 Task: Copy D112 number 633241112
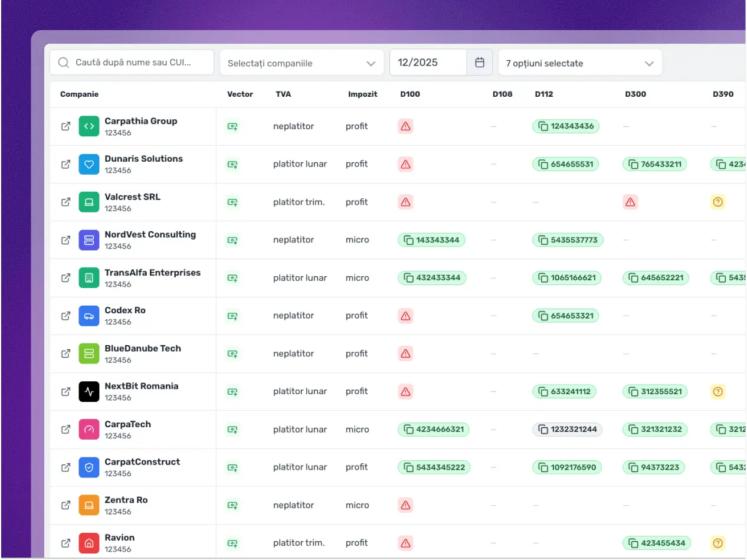click(564, 391)
